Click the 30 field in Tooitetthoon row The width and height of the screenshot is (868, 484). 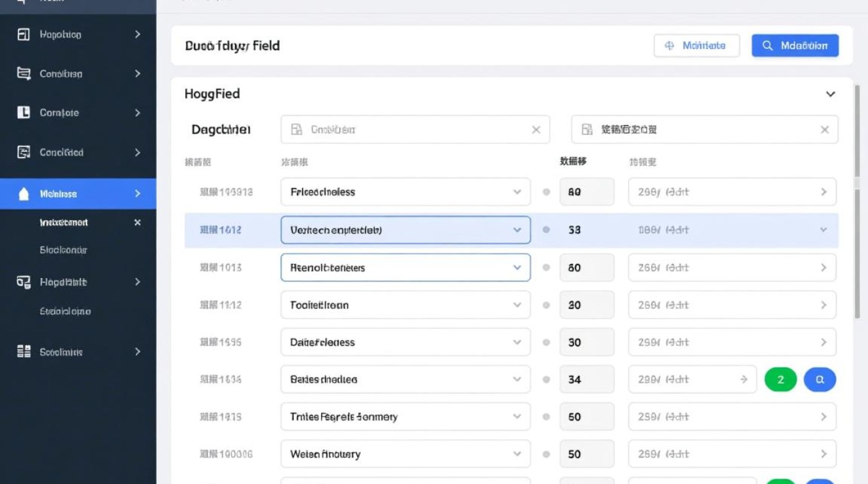tap(586, 305)
